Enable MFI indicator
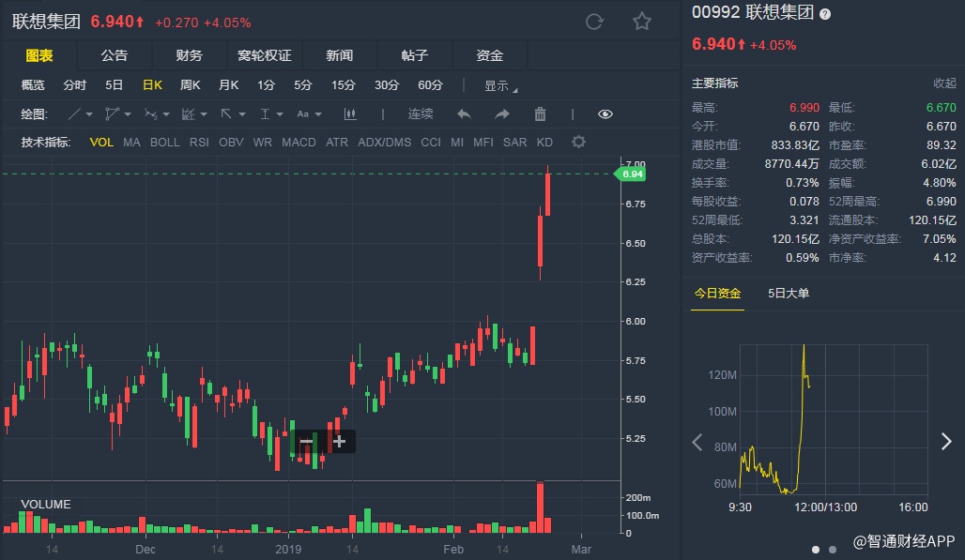Viewport: 965px width, 560px height. (x=483, y=142)
